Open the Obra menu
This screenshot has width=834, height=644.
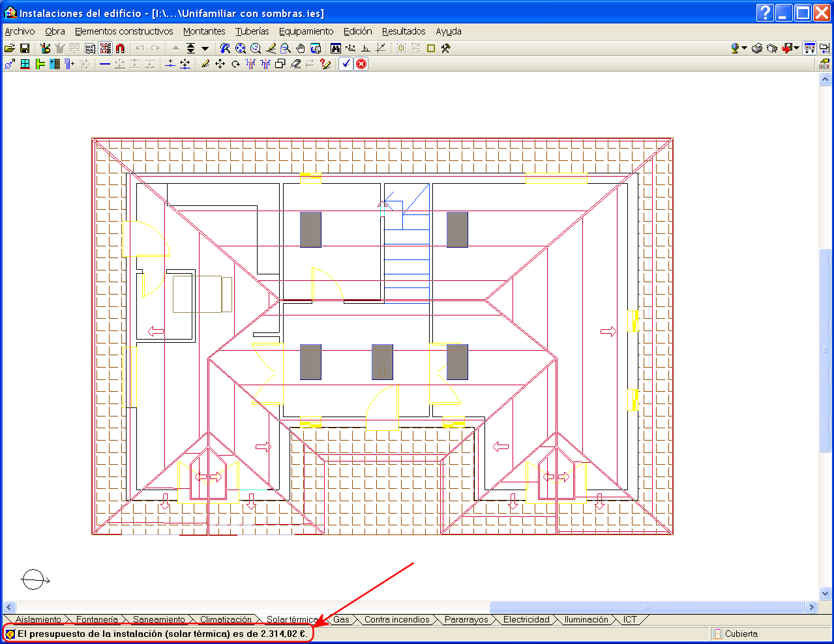(55, 31)
